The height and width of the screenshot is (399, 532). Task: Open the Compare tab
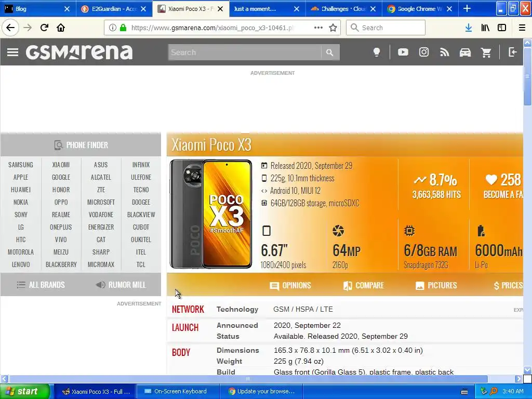pos(363,285)
